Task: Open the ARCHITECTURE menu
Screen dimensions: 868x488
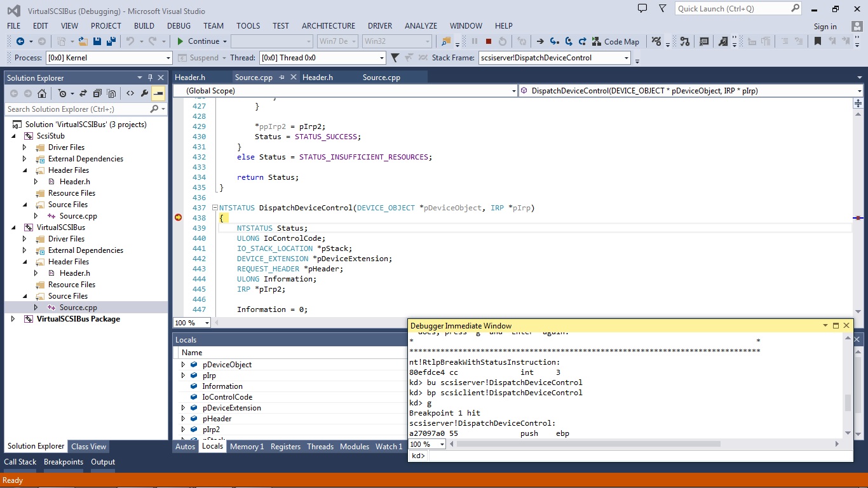Action: pos(329,26)
